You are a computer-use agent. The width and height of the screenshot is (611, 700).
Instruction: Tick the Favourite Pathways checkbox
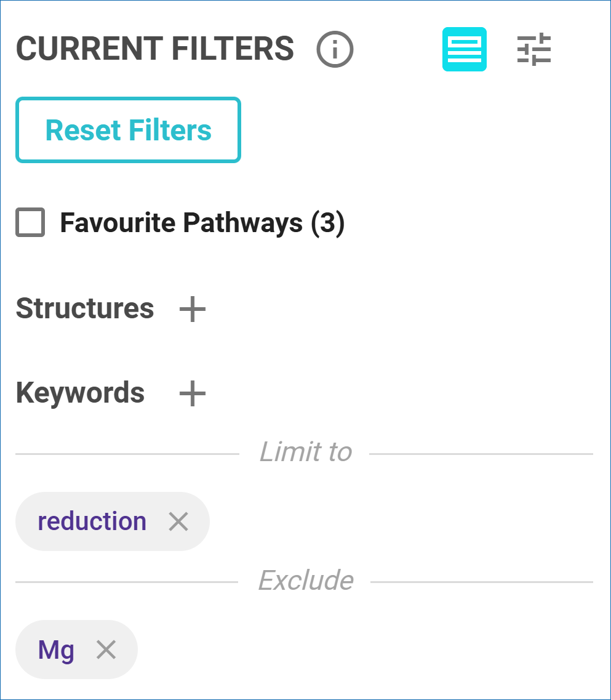tap(30, 223)
